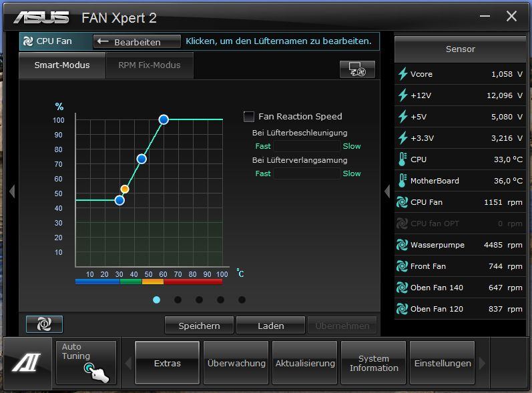Select the first fan page dot
Image resolution: width=532 pixels, height=393 pixels.
click(x=156, y=300)
